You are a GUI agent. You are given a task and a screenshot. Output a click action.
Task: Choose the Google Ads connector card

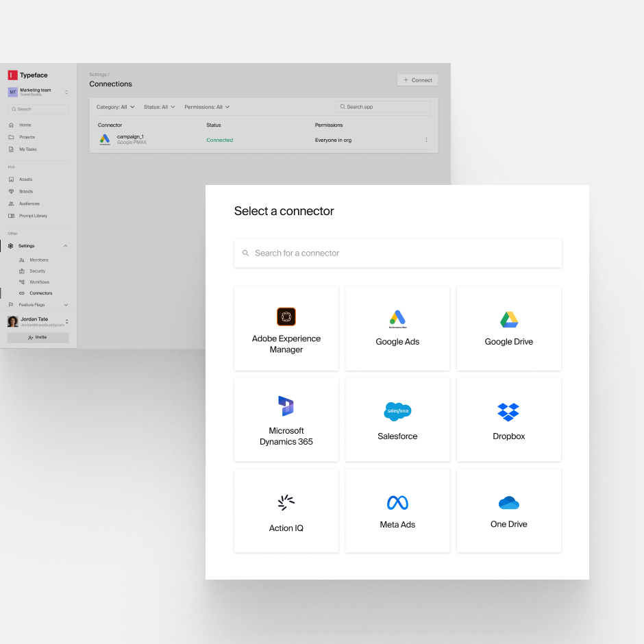click(397, 329)
